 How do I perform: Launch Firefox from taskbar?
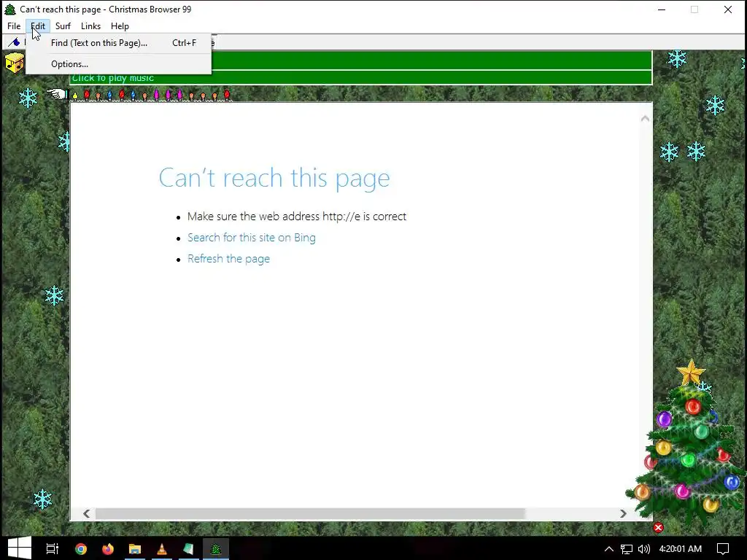pos(108,548)
